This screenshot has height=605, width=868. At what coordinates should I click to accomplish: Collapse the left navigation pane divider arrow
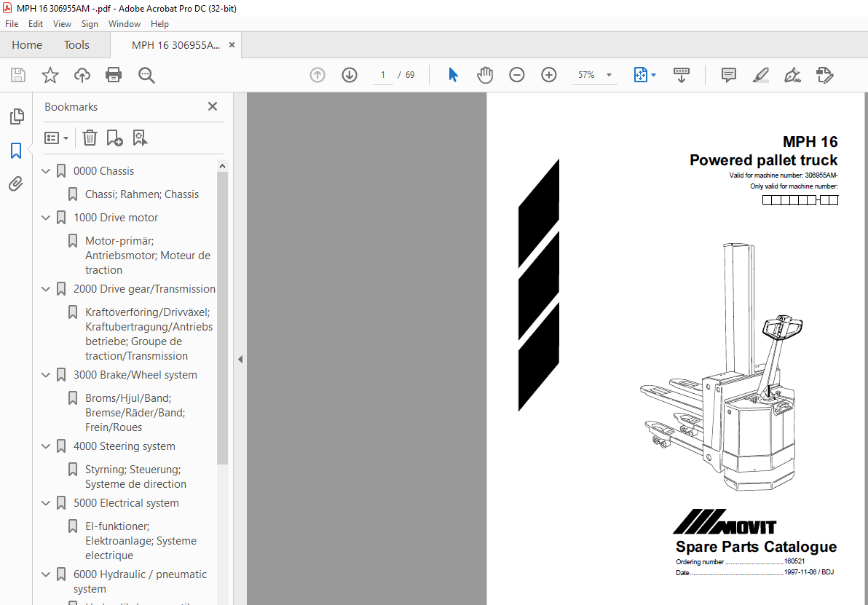click(x=240, y=359)
